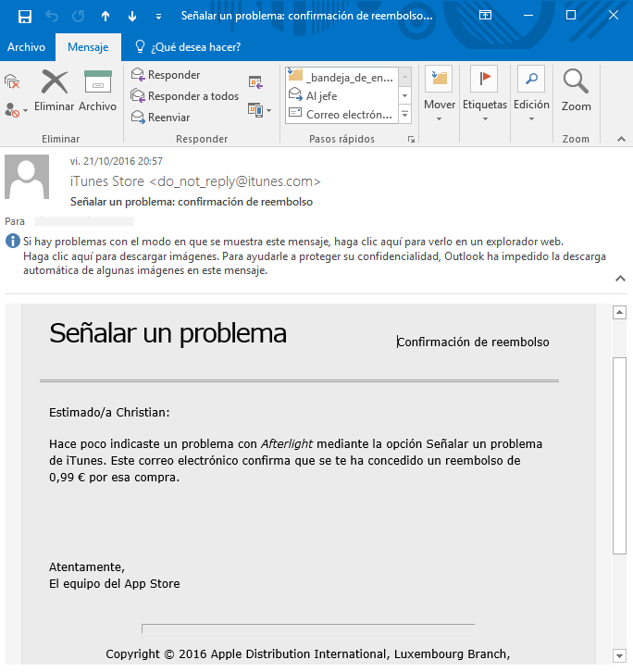Image resolution: width=633 pixels, height=672 pixels.
Task: Select the Mensaje ribbon tab
Action: point(88,47)
